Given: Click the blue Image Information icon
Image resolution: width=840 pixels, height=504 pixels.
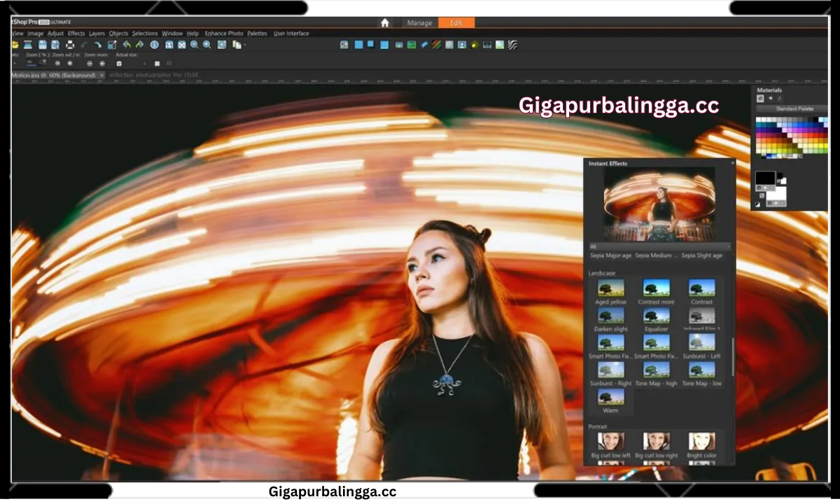Looking at the screenshot, I should 154,45.
